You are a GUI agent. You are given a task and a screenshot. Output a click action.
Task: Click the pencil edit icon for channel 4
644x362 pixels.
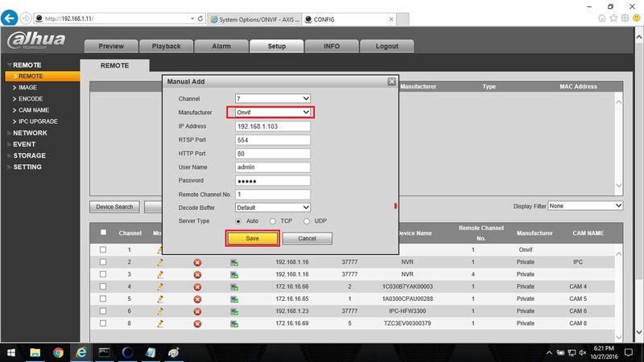pyautogui.click(x=160, y=286)
